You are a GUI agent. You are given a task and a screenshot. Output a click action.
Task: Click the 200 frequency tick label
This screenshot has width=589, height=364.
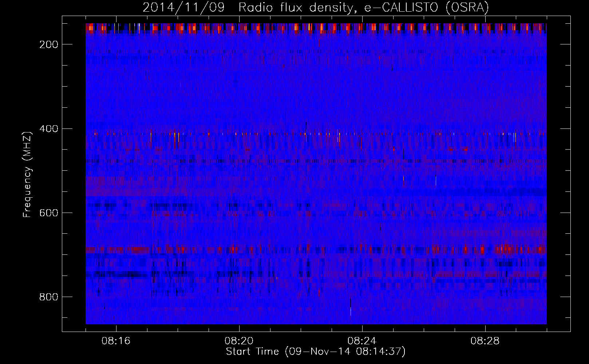(49, 44)
